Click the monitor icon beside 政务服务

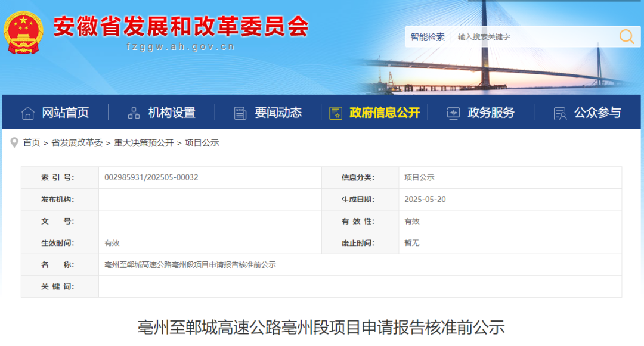453,113
